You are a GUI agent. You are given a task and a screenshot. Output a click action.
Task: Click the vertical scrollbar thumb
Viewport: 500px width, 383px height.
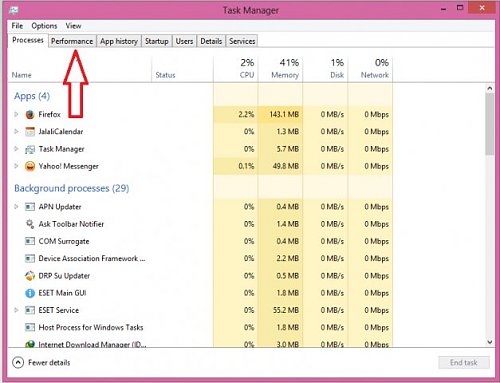pyautogui.click(x=489, y=124)
